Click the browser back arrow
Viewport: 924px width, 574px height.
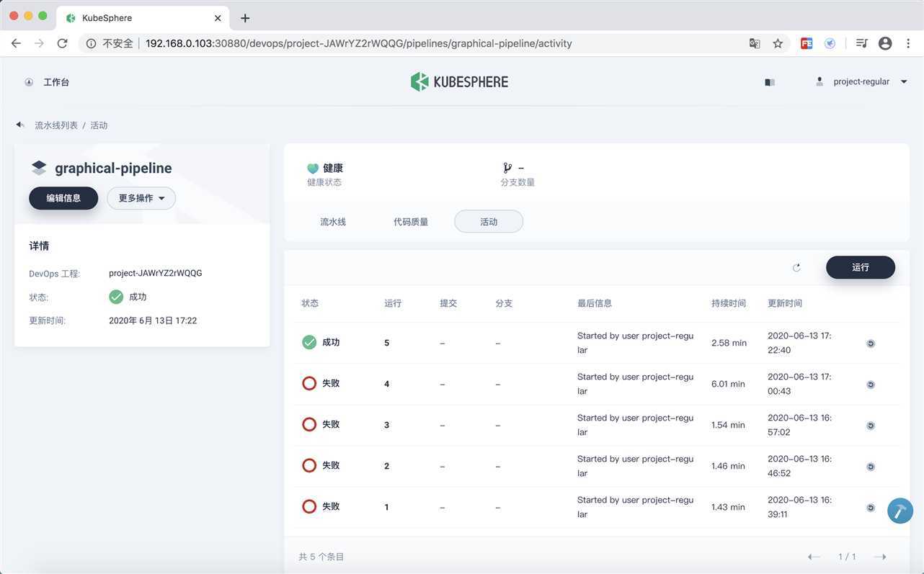16,43
